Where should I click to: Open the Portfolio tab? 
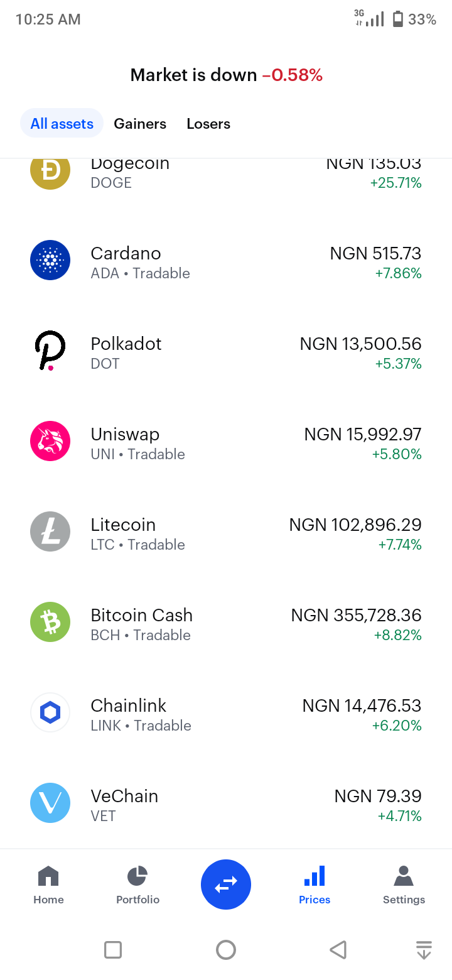pos(137,885)
